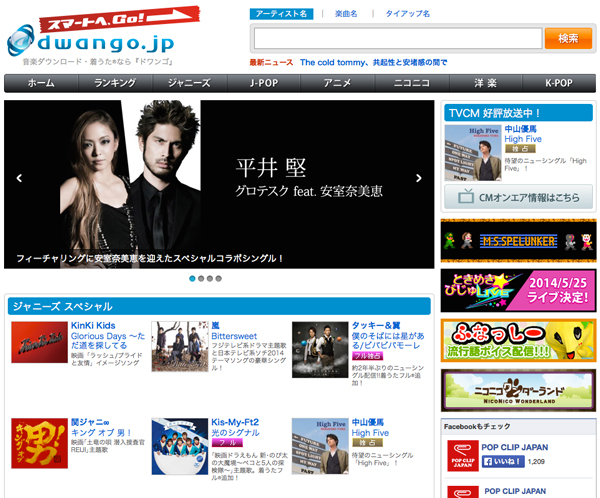
Task: Open the Kis-My-Ft2 album thumbnail
Action: [x=179, y=445]
